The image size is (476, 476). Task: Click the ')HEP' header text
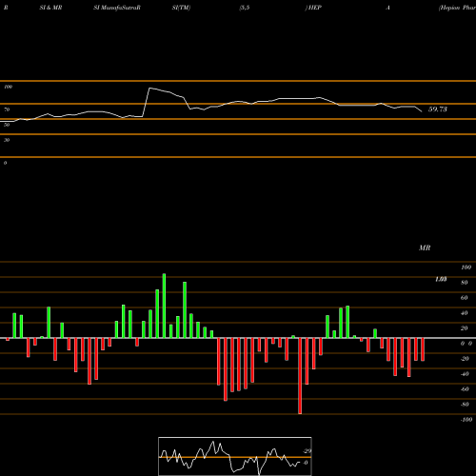313,8
